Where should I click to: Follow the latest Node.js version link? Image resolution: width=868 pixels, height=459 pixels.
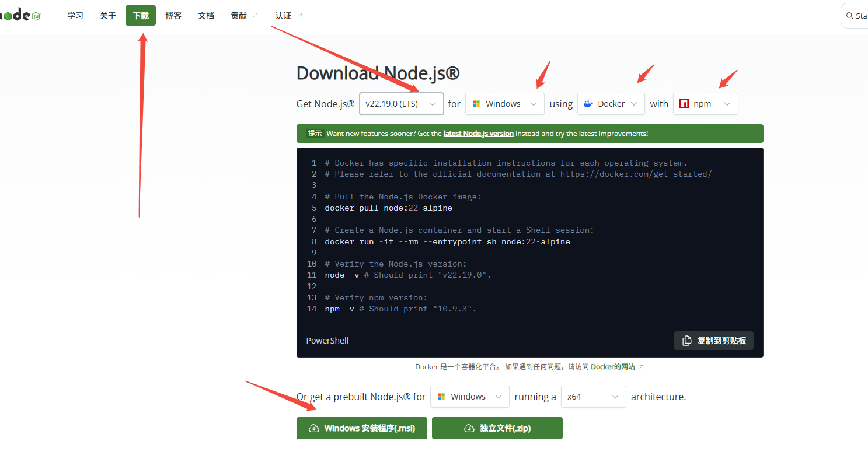478,134
